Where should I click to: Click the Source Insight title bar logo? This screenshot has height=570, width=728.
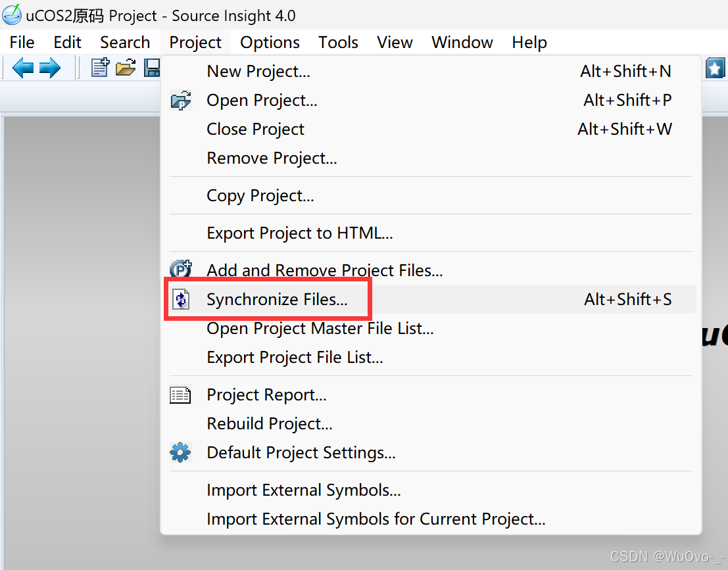pos(12,15)
